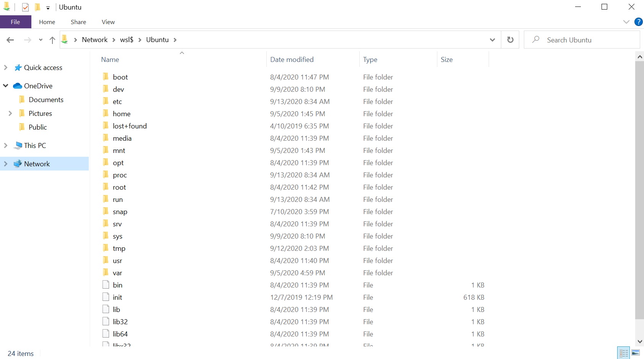Select the var folder icon
644x359 pixels.
pyautogui.click(x=106, y=272)
